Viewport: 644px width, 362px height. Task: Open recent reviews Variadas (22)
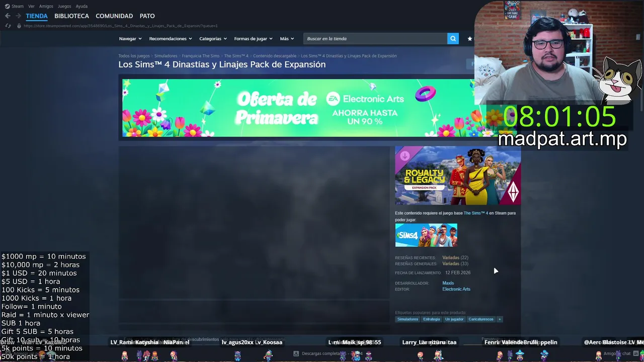coord(455,257)
